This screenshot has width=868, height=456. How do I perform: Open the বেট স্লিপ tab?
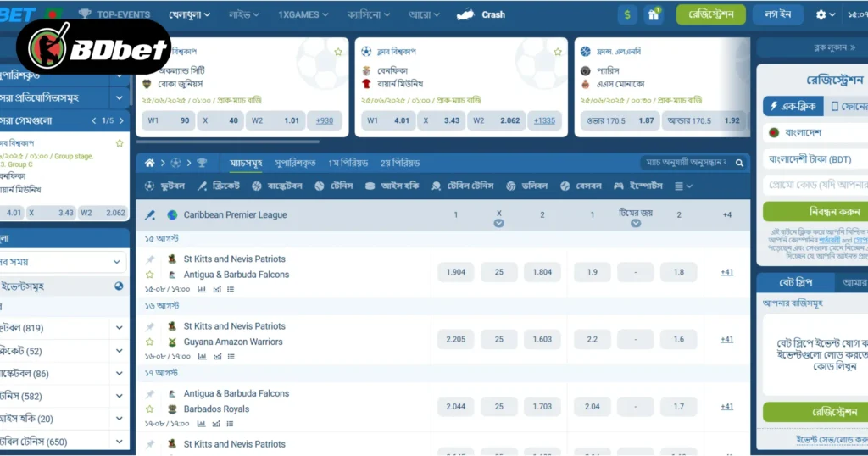point(795,283)
